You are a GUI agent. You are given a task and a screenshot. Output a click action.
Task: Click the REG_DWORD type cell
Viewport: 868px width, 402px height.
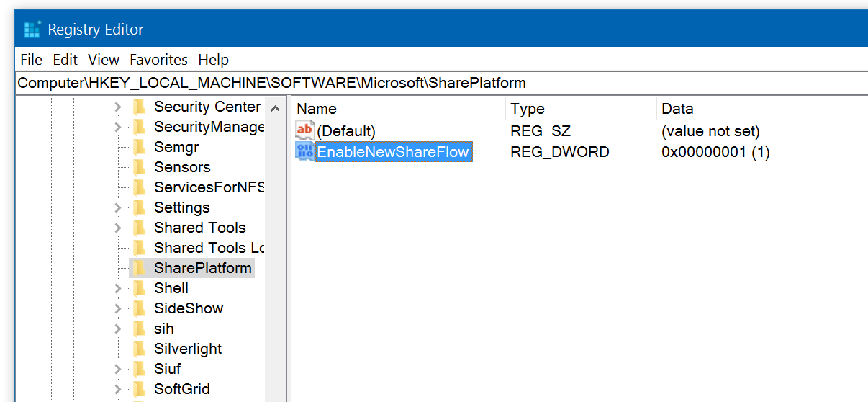coord(560,152)
